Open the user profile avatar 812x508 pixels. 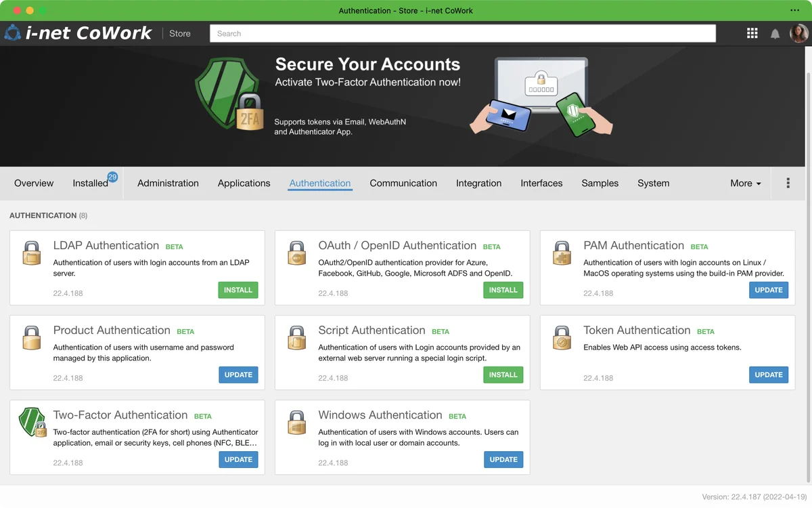(x=799, y=33)
